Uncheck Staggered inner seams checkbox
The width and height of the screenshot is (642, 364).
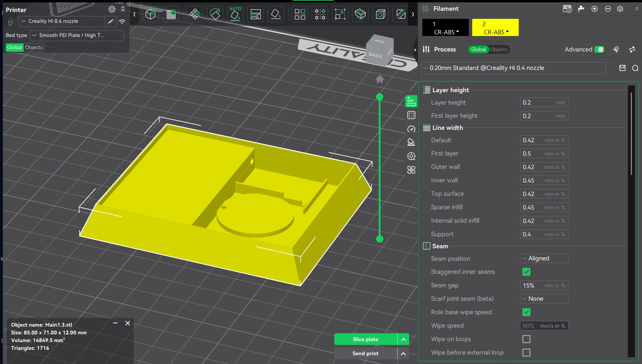click(526, 272)
